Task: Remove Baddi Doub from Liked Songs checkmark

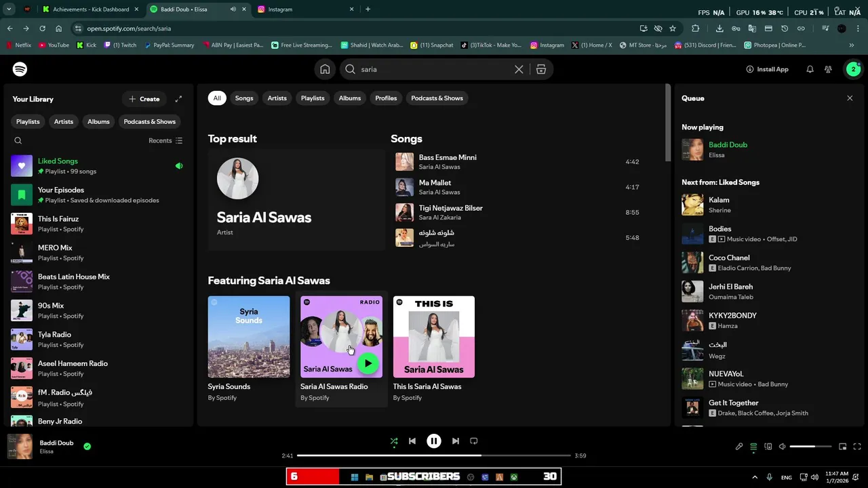Action: [87, 447]
